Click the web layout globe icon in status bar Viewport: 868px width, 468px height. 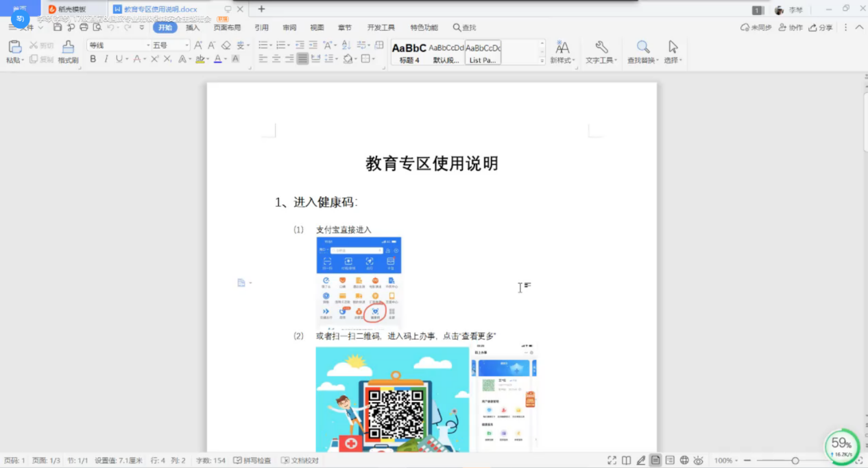point(684,460)
